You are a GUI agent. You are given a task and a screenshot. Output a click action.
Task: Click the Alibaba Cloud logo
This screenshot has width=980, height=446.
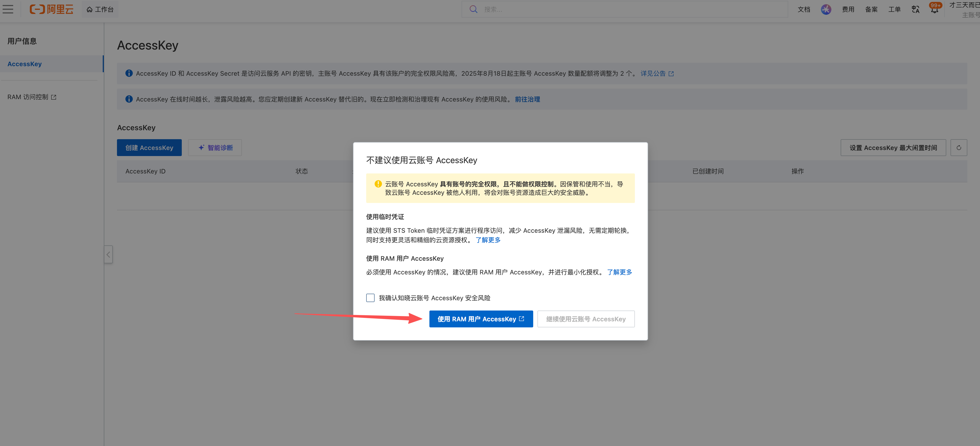tap(51, 9)
